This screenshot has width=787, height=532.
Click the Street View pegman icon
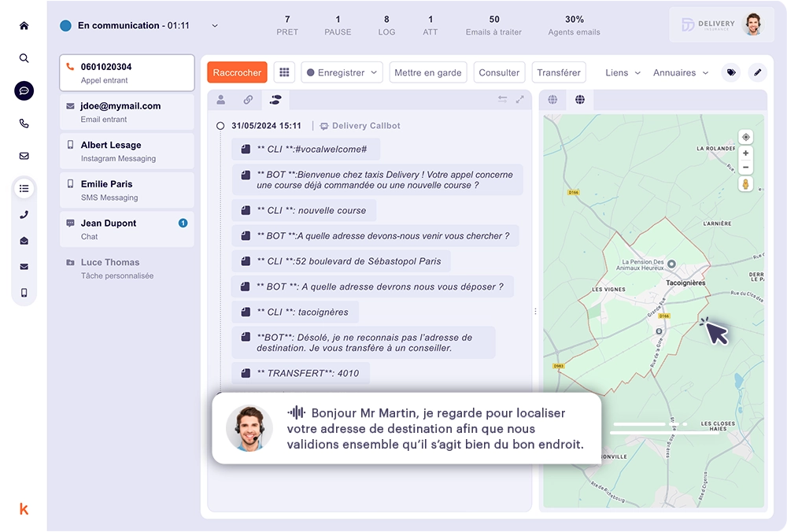[x=746, y=184]
